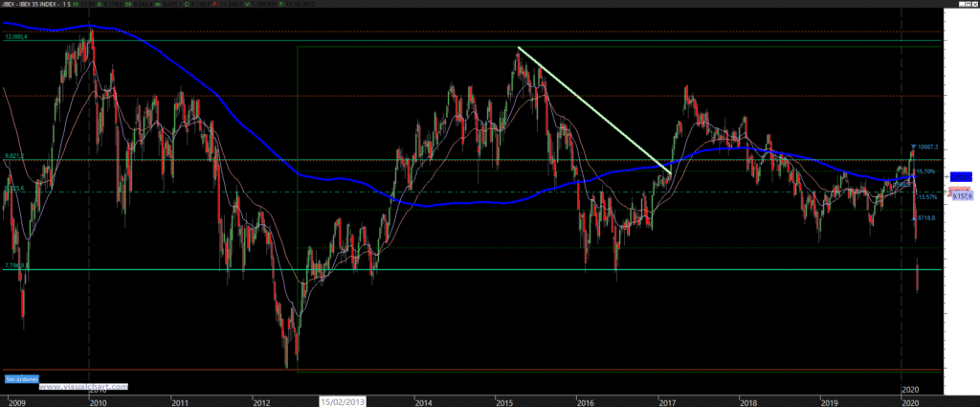The image size is (980, 407).
Task: Select the white descending trendline
Action: 594,111
